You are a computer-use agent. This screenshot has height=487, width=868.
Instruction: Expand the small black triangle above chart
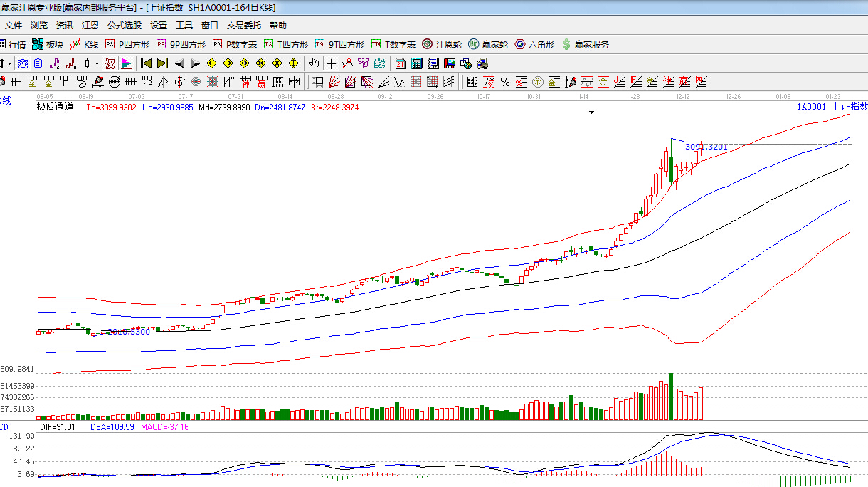[x=591, y=112]
